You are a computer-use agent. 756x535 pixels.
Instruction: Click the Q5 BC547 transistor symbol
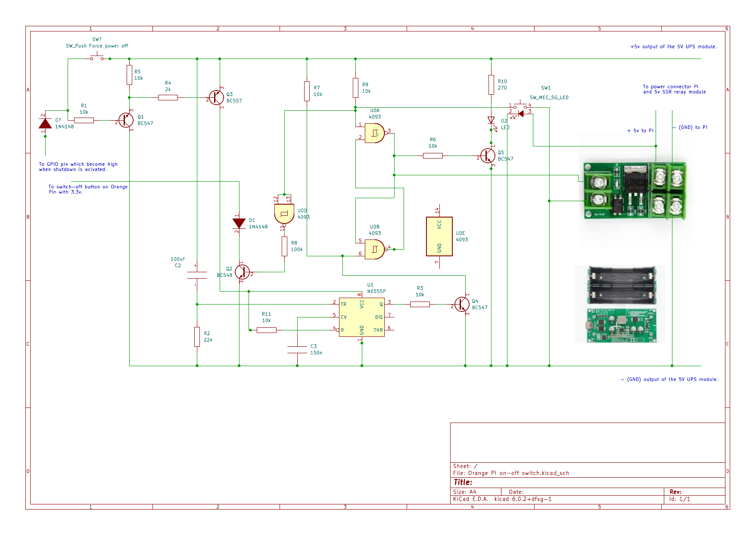pos(488,156)
